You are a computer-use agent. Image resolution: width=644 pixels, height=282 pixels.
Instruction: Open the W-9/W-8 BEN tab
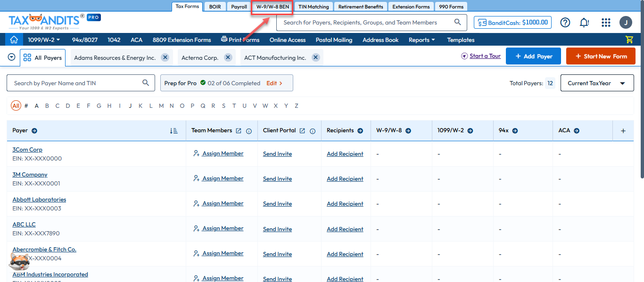[272, 7]
